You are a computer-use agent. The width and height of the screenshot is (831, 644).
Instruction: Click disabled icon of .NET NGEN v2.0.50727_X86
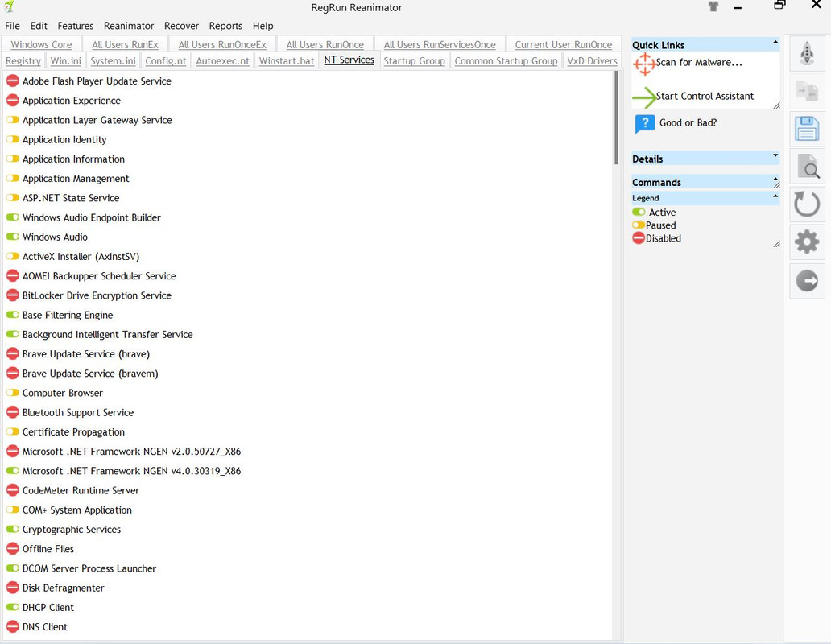pyautogui.click(x=13, y=452)
